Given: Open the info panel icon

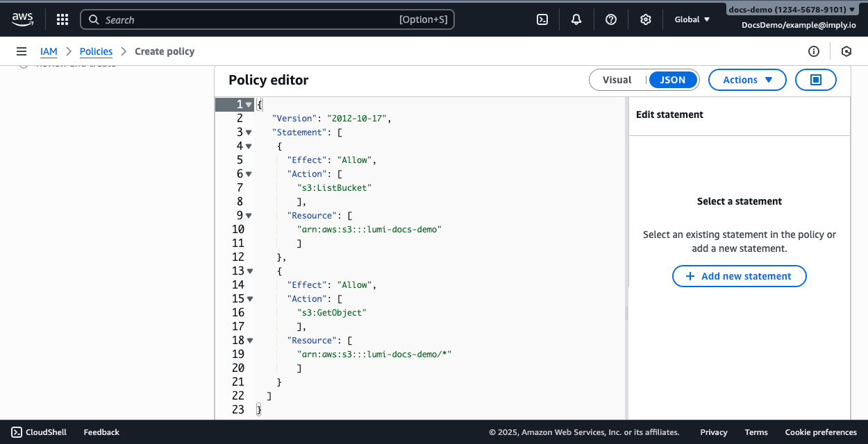Looking at the screenshot, I should point(814,51).
